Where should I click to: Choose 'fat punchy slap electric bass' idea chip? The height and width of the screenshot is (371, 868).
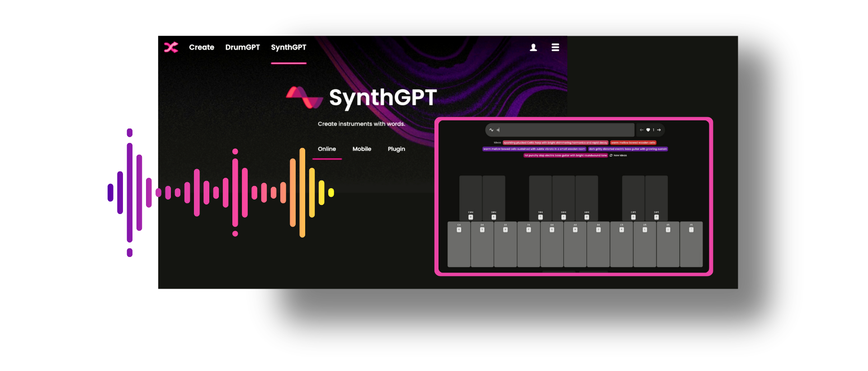tap(566, 155)
